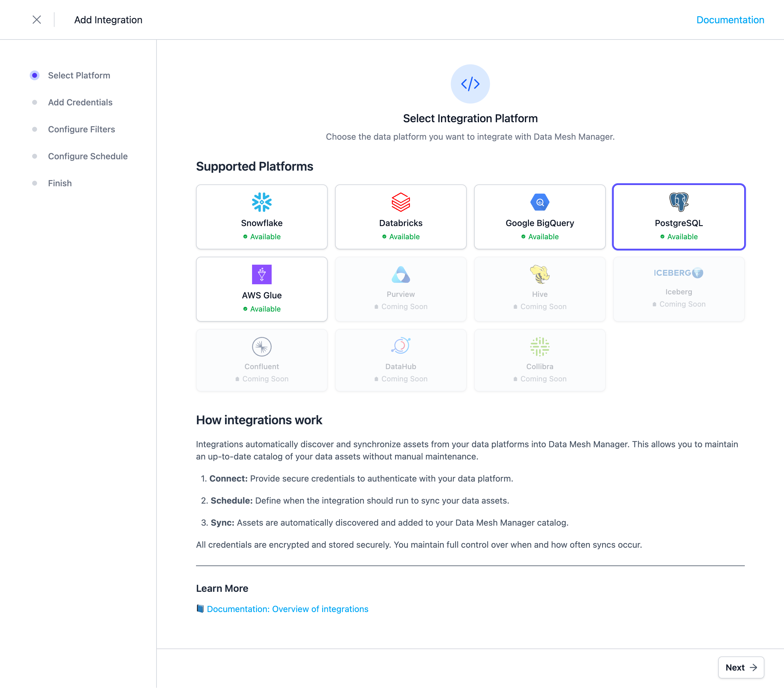Click the DataHub icon
Viewport: 784px width, 688px height.
pyautogui.click(x=401, y=346)
